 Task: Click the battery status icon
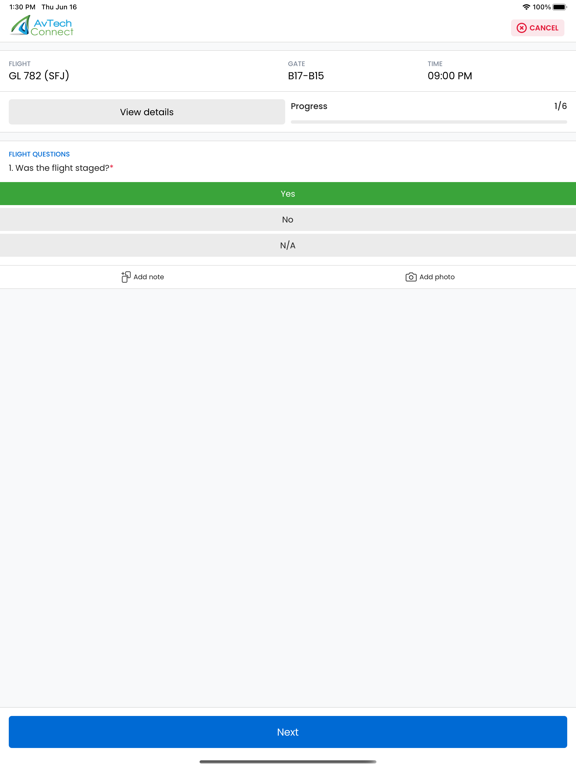click(x=560, y=7)
